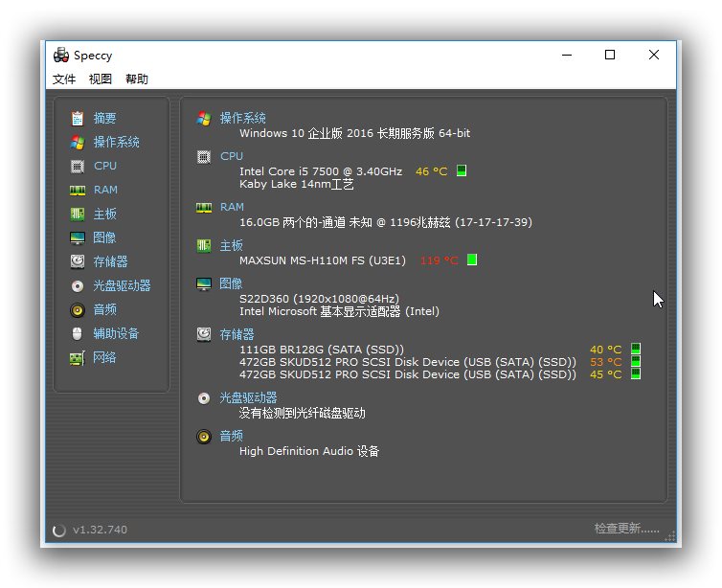This screenshot has width=722, height=588.
Task: Select RAM in the sidebar
Action: (105, 191)
